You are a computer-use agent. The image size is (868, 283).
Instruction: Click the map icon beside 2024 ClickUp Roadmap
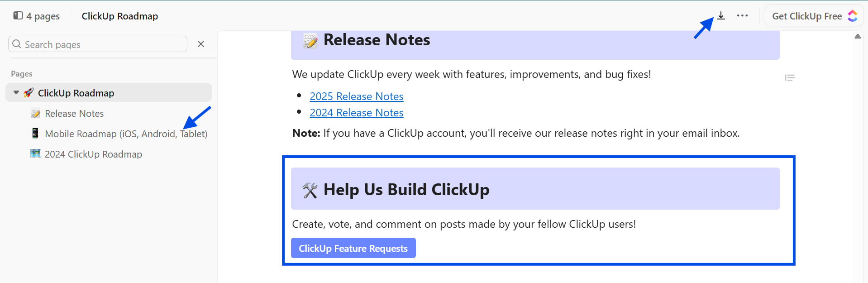click(35, 154)
